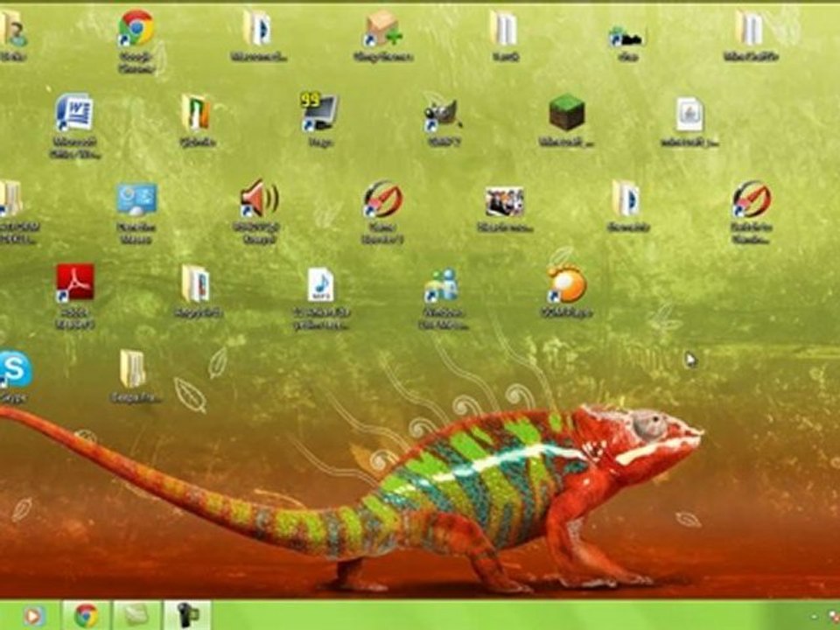
Task: Open the plain folder in the top-right corner
Action: point(750,28)
